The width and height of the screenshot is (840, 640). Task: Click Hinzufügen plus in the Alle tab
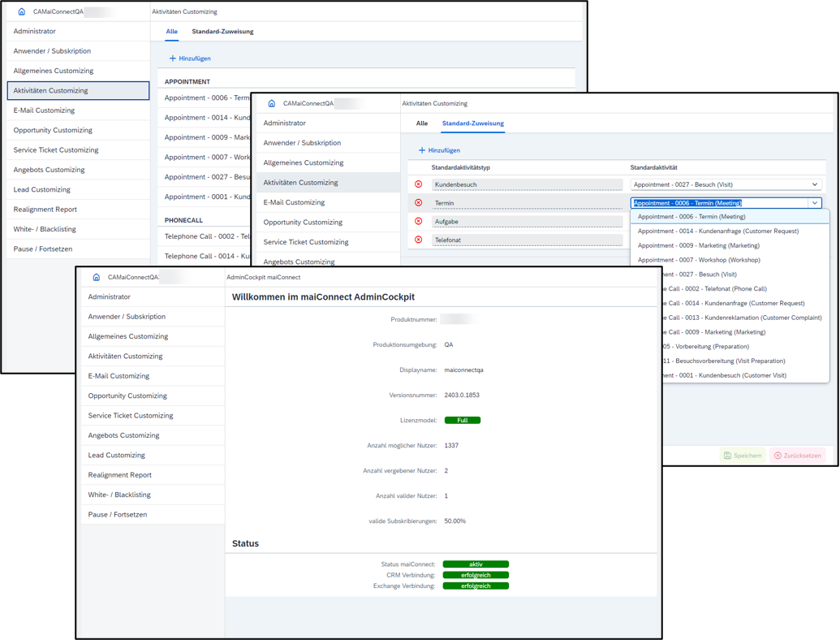(x=190, y=58)
